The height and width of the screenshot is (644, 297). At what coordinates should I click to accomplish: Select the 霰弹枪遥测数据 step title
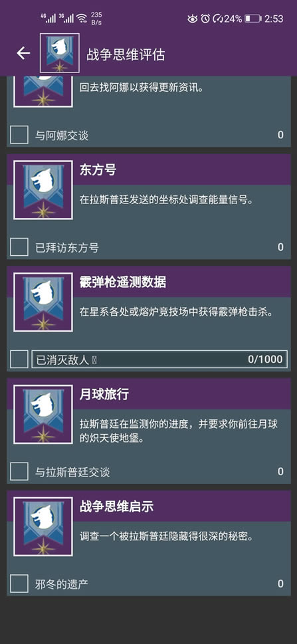[122, 282]
